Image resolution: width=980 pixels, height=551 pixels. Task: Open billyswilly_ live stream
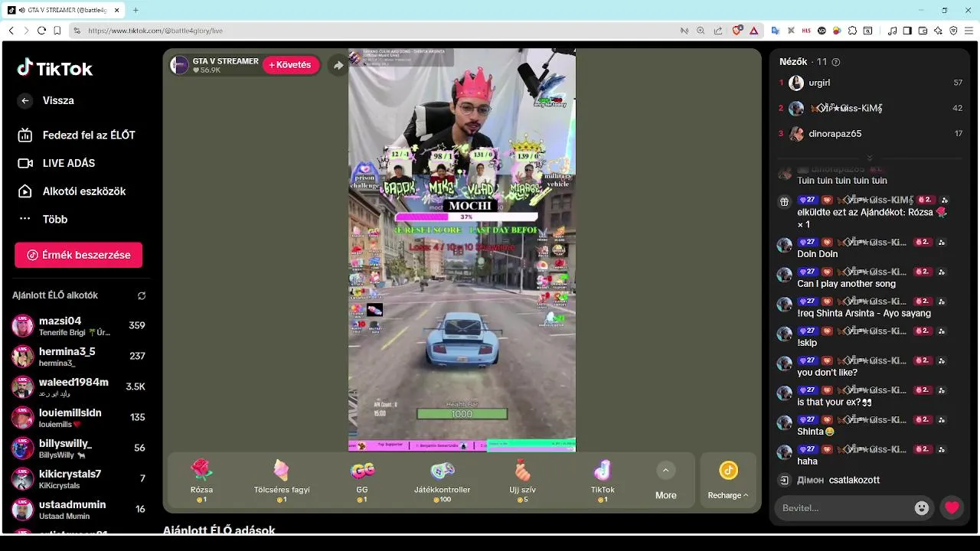(x=78, y=448)
